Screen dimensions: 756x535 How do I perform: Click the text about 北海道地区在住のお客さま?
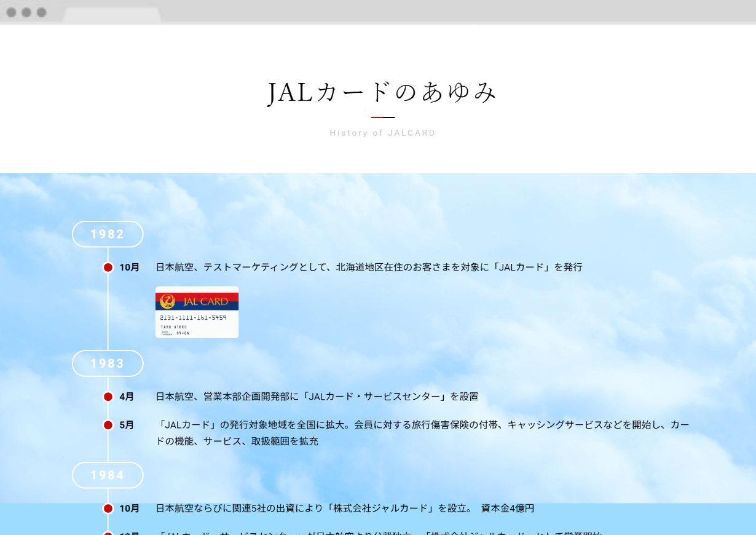pyautogui.click(x=369, y=267)
